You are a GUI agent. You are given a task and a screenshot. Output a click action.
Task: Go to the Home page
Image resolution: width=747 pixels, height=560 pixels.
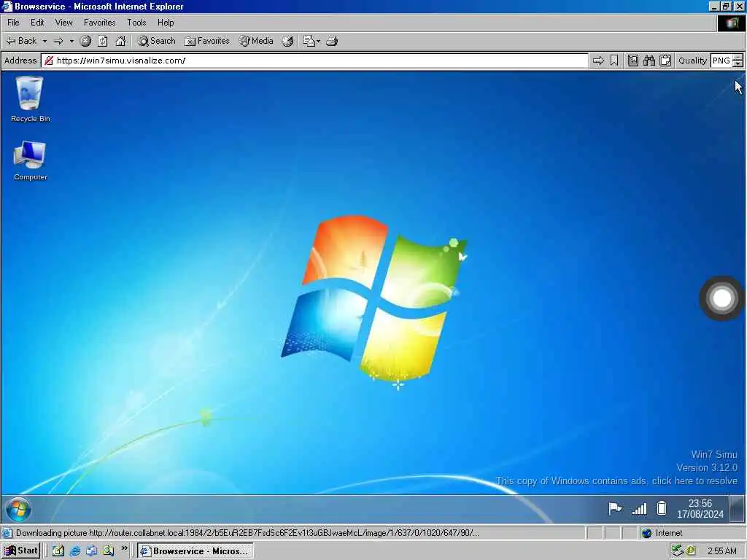[120, 41]
